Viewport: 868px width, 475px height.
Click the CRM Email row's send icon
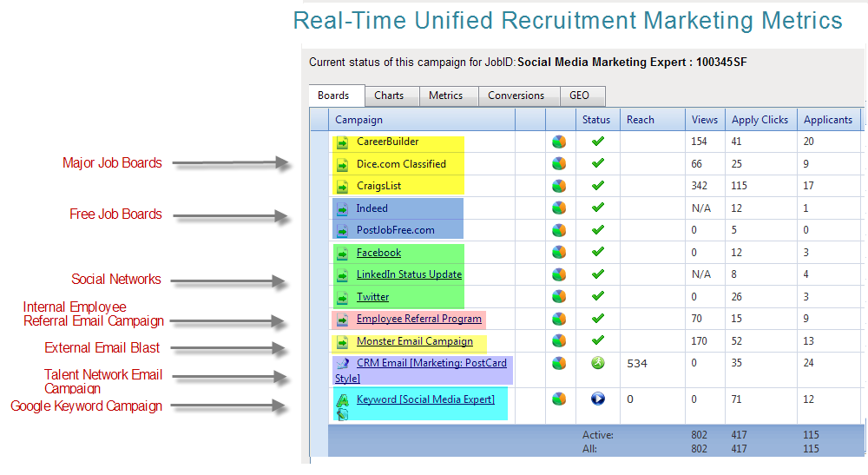point(343,363)
